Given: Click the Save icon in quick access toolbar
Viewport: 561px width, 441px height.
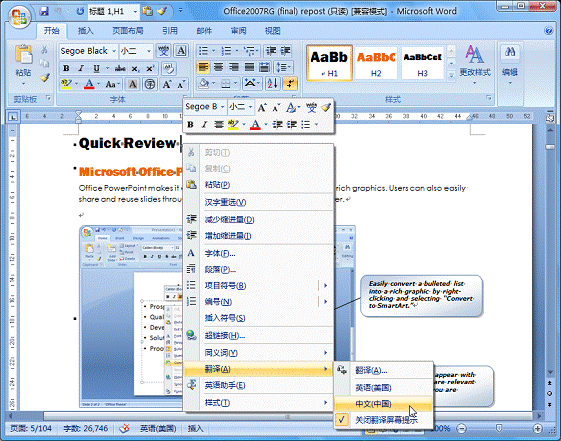Looking at the screenshot, I should pos(44,11).
